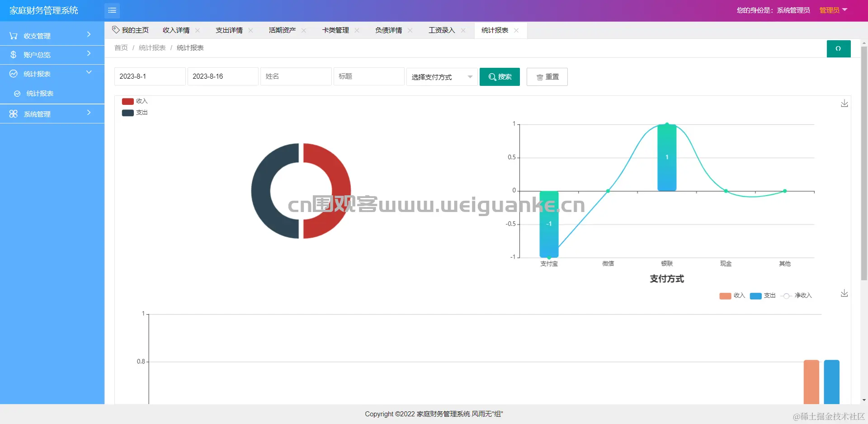Focus the end date field 2023-8-16
Screen dimensions: 868x424
click(x=223, y=76)
